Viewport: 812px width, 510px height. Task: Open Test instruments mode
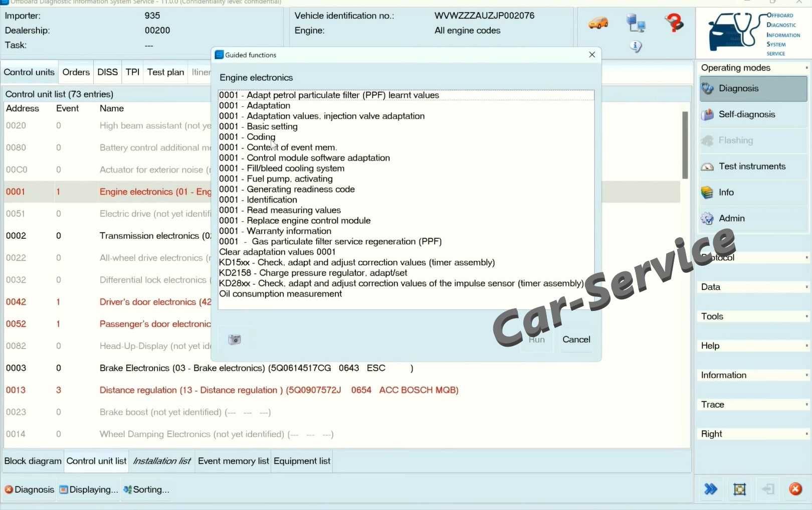753,166
